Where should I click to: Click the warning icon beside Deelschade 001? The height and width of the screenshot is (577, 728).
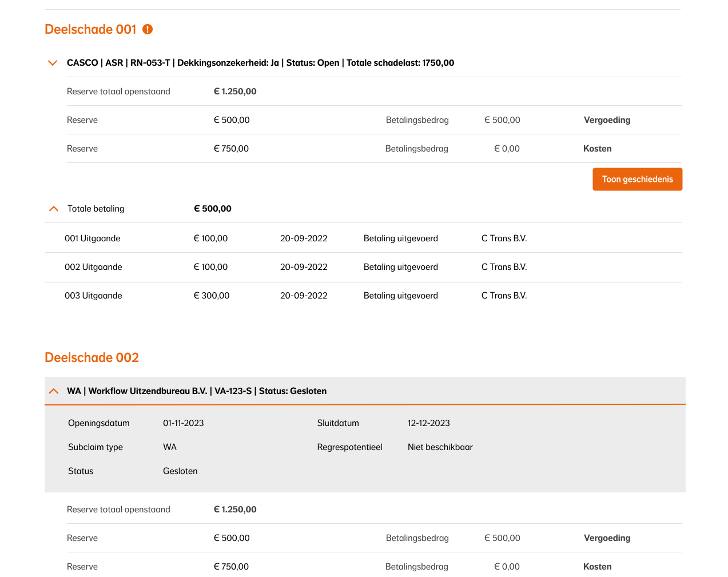tap(148, 29)
